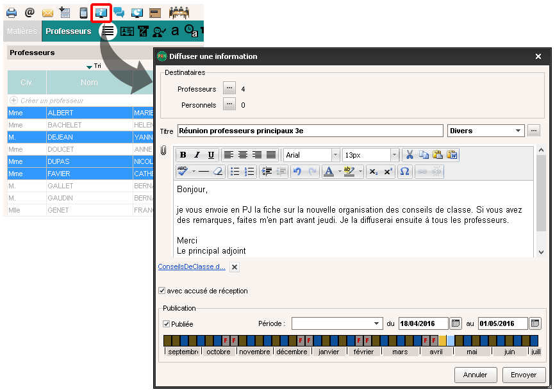This screenshot has width=555, height=392.
Task: Choose Professeurs recipients with ... button
Action: coord(229,88)
